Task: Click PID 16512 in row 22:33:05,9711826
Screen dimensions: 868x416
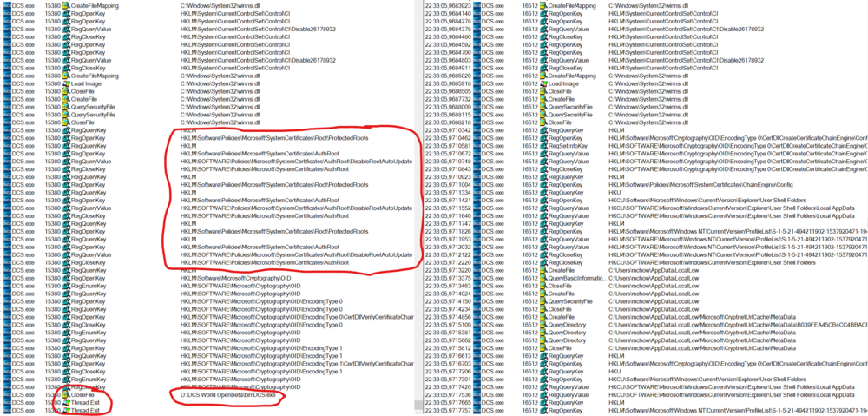Action: [x=529, y=231]
